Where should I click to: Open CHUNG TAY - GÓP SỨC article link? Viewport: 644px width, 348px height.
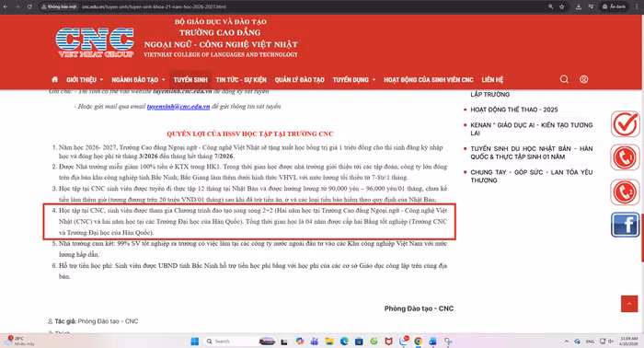[531, 176]
